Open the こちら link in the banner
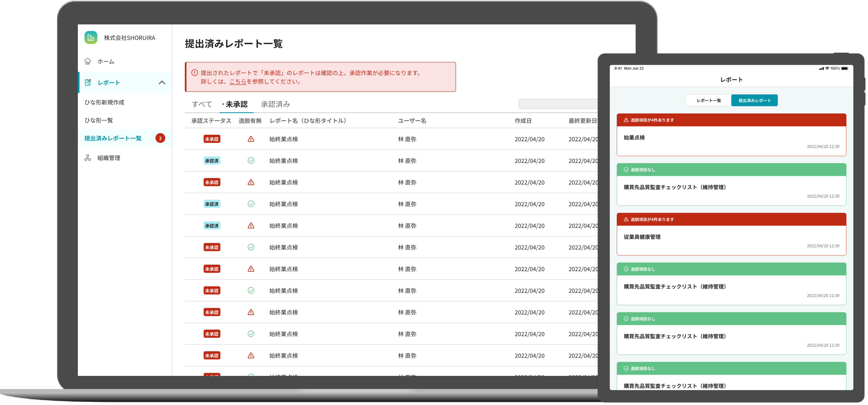Image resolution: width=868 pixels, height=405 pixels. pyautogui.click(x=237, y=82)
